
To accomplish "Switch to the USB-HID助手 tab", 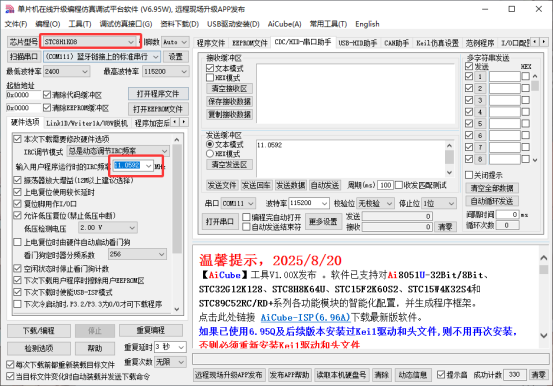I will click(358, 43).
